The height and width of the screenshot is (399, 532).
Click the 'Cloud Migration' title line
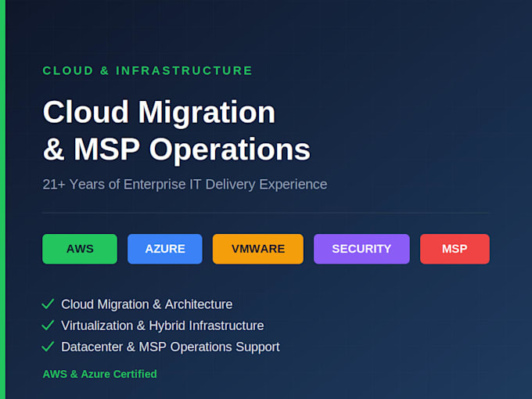pyautogui.click(x=159, y=113)
